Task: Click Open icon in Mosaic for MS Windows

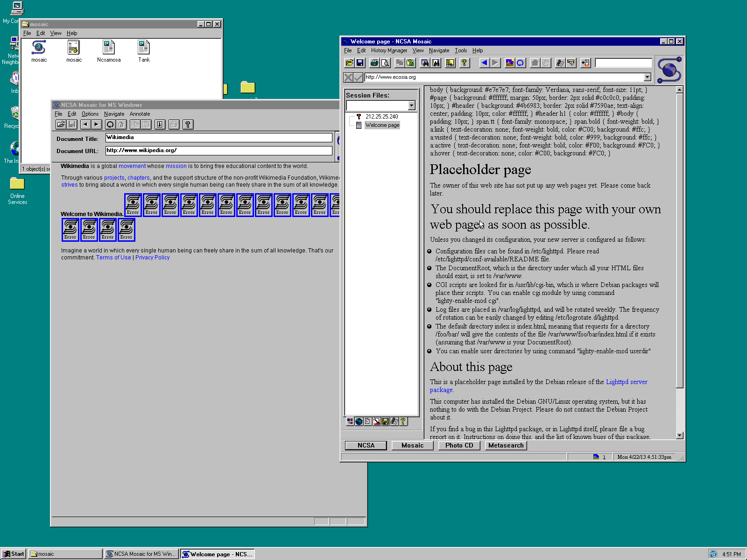Action: [x=61, y=124]
